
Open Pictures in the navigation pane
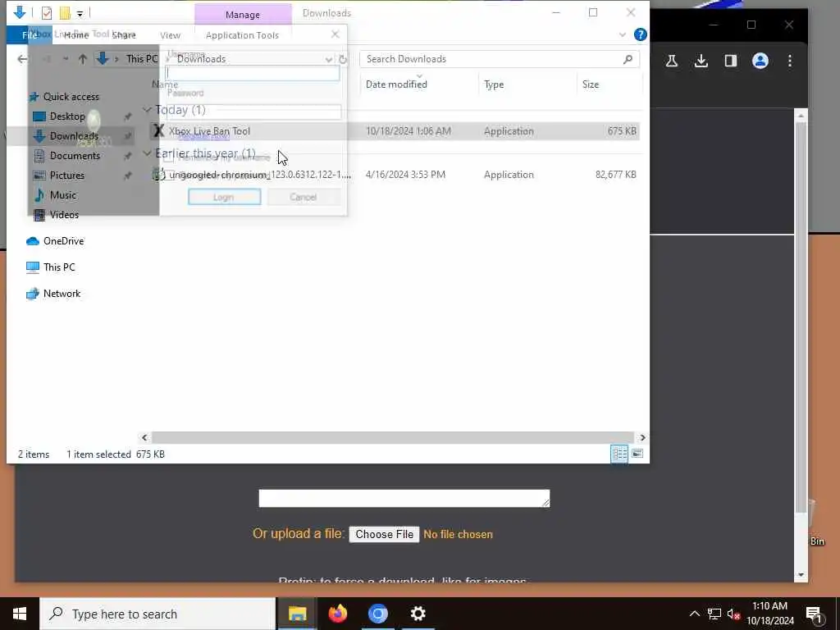(66, 176)
